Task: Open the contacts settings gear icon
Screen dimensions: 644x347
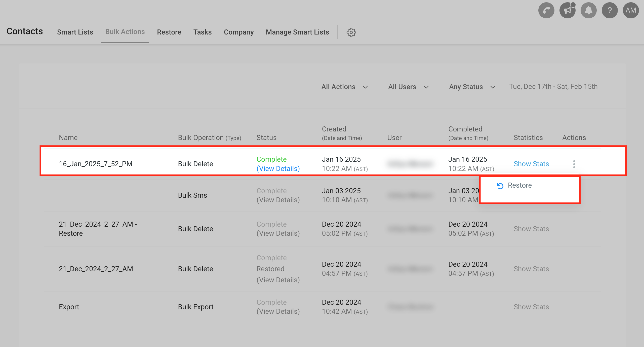Action: coord(351,32)
